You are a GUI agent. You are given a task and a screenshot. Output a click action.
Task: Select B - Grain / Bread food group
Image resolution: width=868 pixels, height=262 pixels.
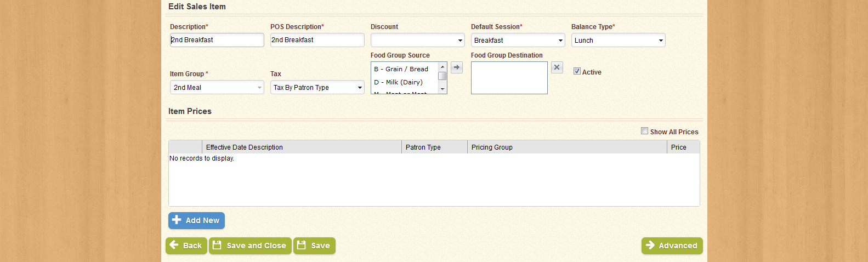[401, 69]
